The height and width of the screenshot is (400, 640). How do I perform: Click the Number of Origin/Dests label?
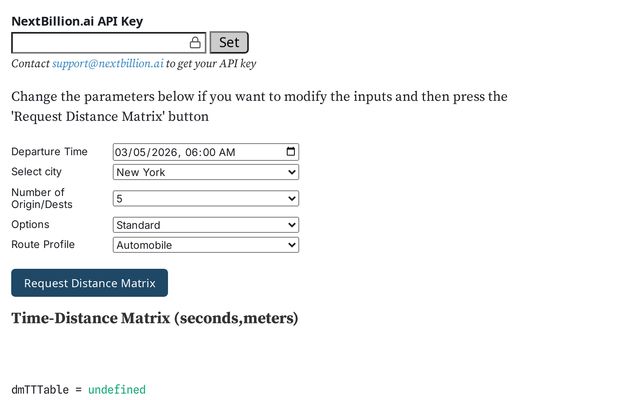pos(42,198)
